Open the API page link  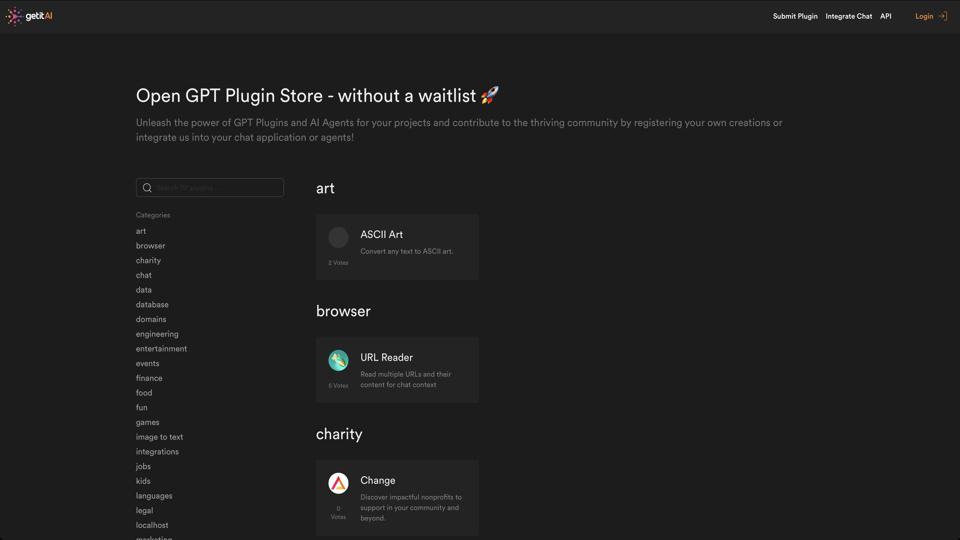[885, 16]
